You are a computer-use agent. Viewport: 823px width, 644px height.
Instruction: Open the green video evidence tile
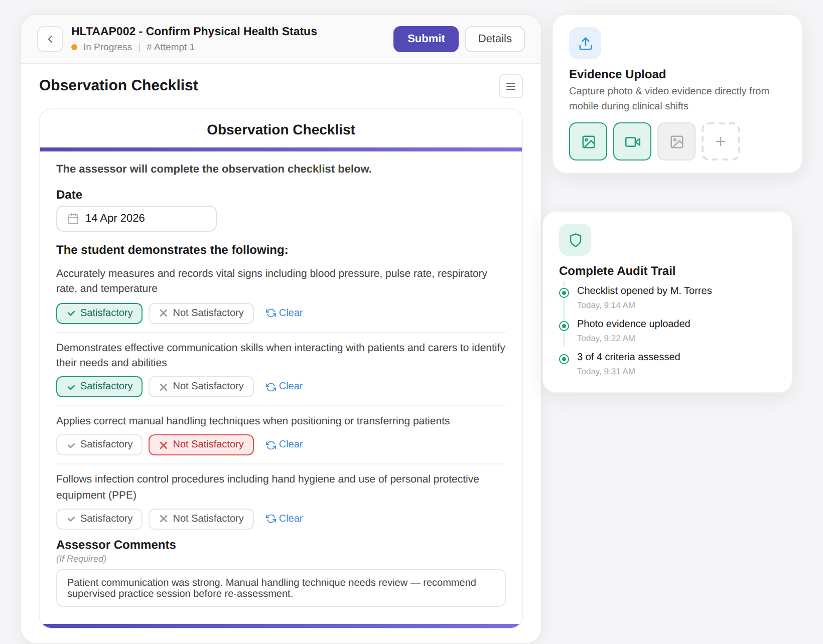[x=632, y=141]
